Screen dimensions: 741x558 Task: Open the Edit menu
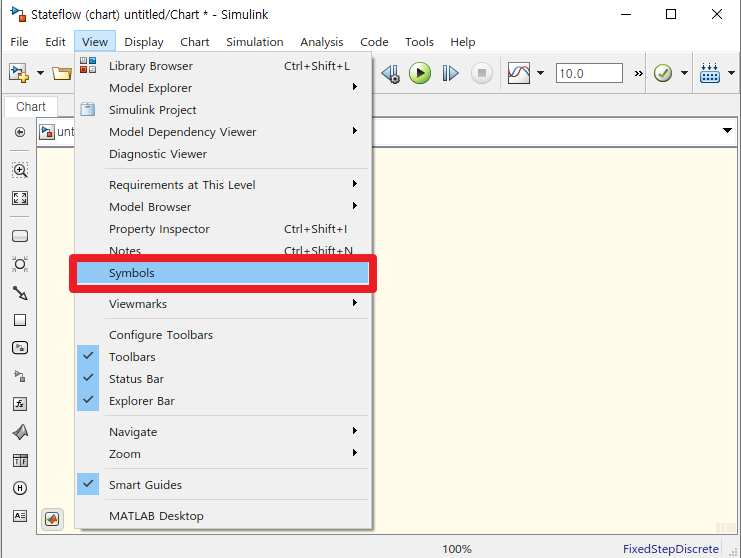click(55, 42)
